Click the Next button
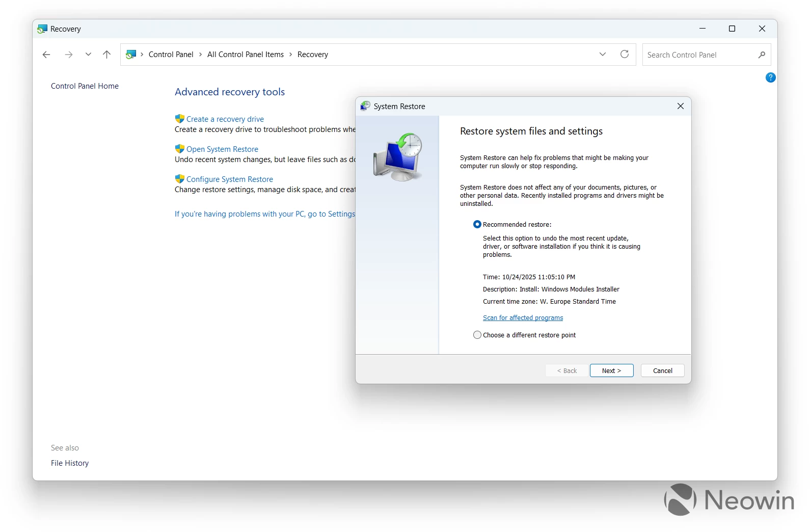This screenshot has width=810, height=532. point(611,370)
